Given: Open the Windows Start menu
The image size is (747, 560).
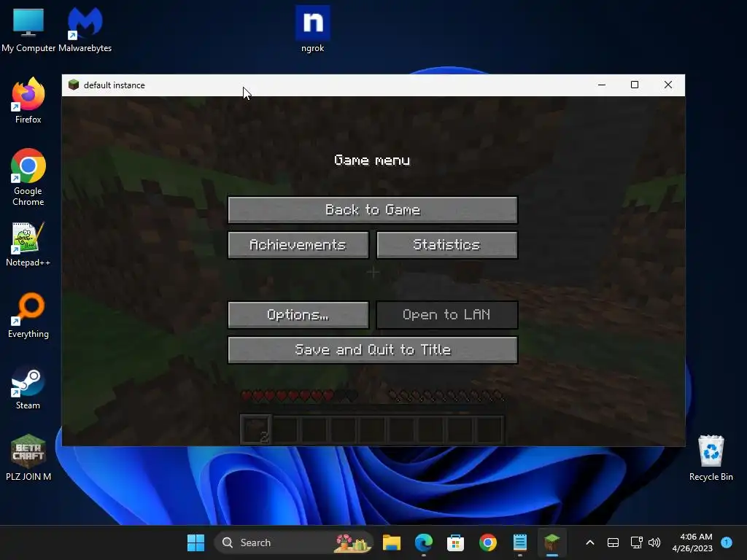Looking at the screenshot, I should click(x=196, y=542).
